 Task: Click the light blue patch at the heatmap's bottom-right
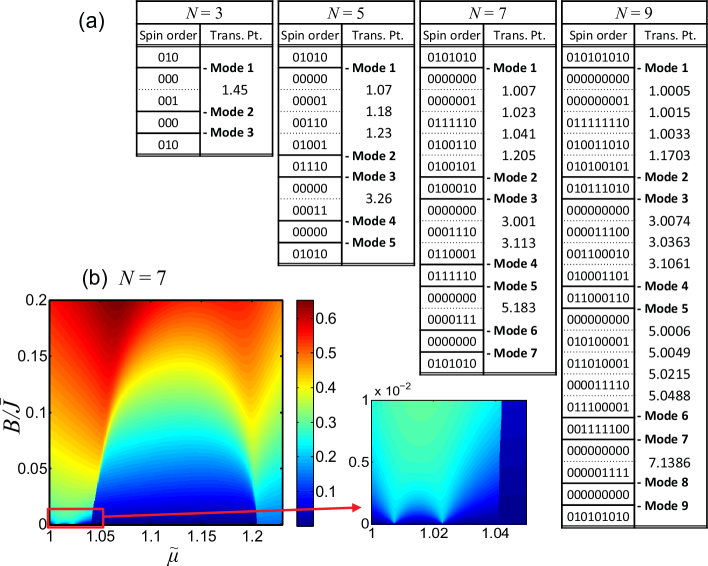pyautogui.click(x=270, y=515)
